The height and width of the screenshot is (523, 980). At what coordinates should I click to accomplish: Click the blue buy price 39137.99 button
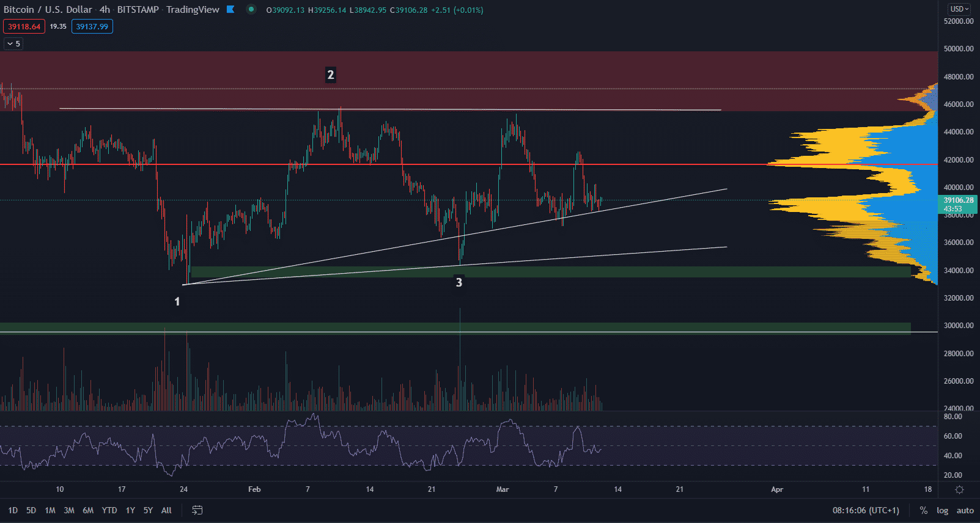(x=92, y=26)
